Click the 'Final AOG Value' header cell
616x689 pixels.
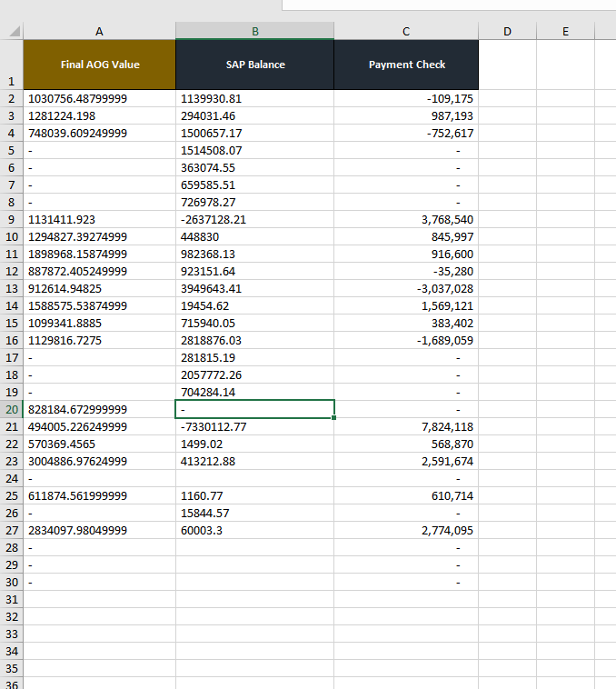tap(99, 65)
